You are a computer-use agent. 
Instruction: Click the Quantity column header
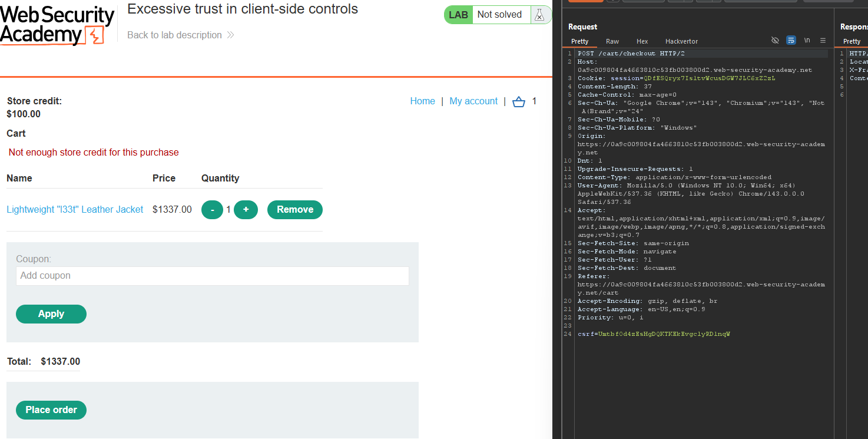(220, 179)
